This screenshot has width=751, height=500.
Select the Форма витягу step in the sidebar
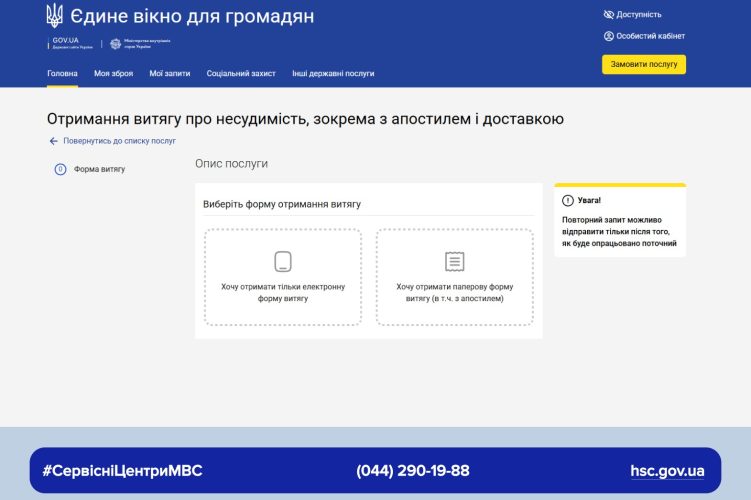tap(99, 169)
